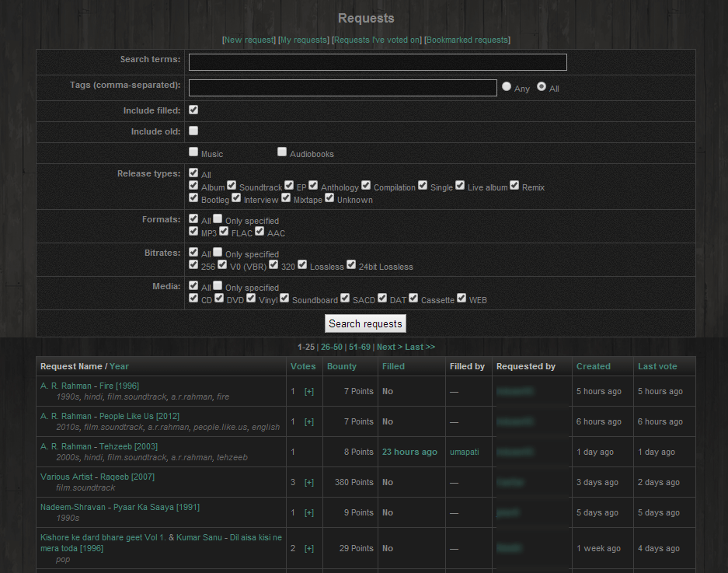
Task: Sort requests by Created column
Action: (594, 366)
